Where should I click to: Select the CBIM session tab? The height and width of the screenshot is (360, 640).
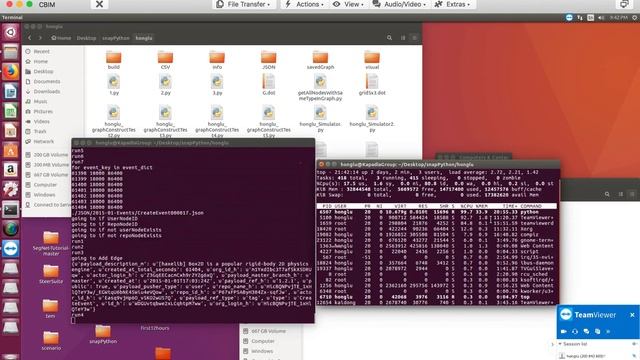(47, 4)
